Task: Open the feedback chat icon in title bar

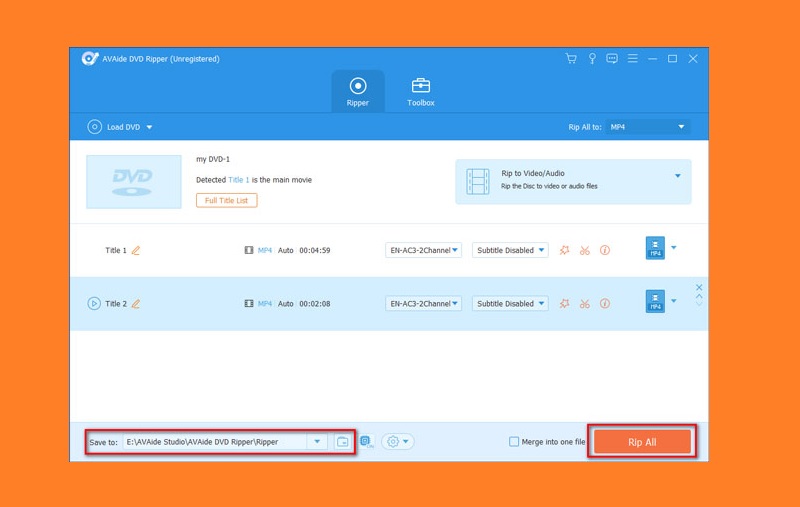Action: click(x=611, y=59)
